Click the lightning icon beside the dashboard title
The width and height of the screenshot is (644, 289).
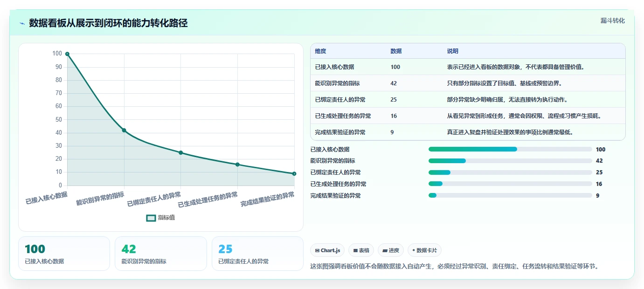[22, 23]
